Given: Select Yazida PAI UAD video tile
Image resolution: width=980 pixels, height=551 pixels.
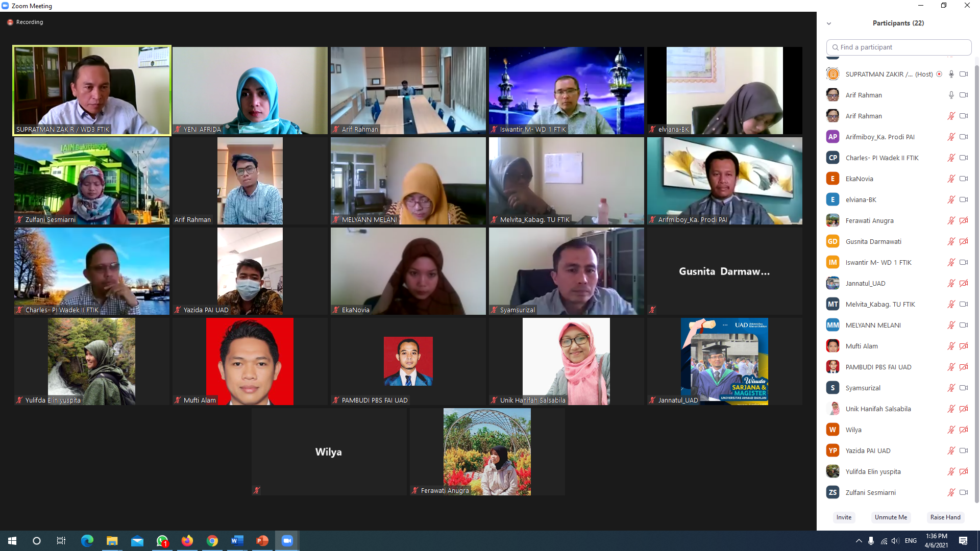Looking at the screenshot, I should tap(250, 271).
